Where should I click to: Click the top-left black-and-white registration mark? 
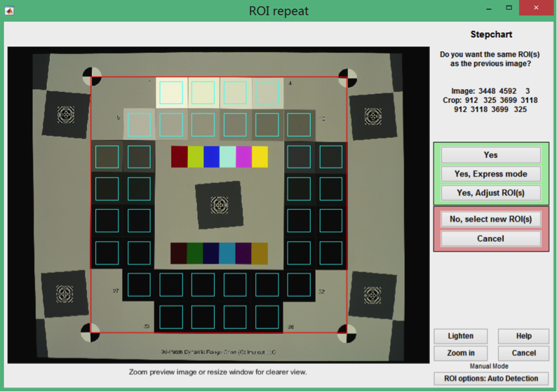coord(92,75)
